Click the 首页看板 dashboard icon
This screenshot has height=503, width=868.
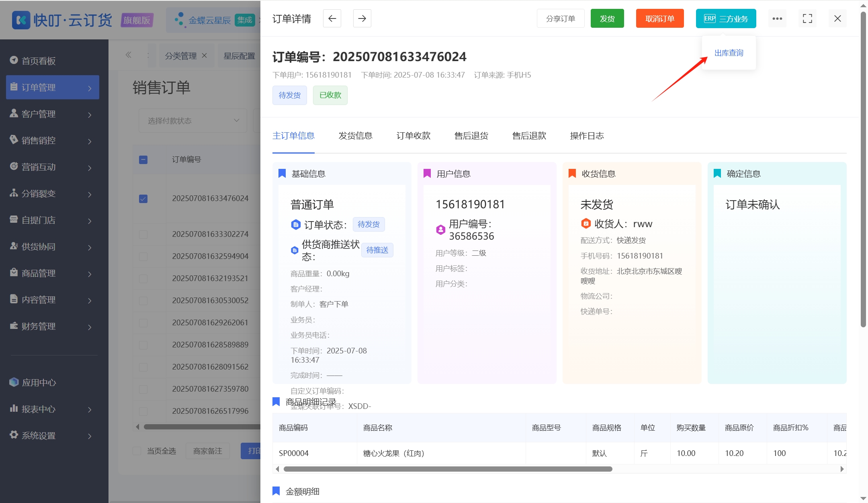click(14, 60)
